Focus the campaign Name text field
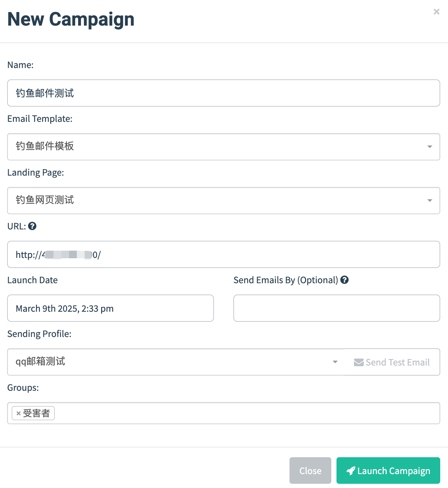The image size is (448, 488). (224, 93)
